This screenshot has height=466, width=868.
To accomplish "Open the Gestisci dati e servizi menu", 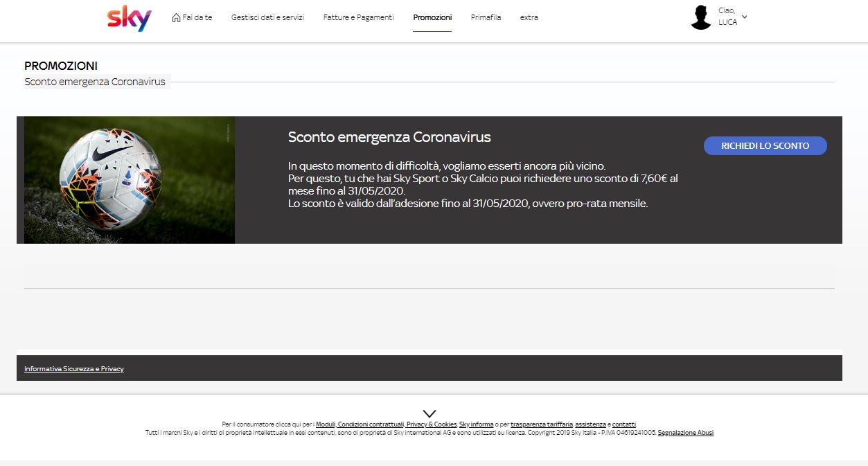I will click(267, 17).
